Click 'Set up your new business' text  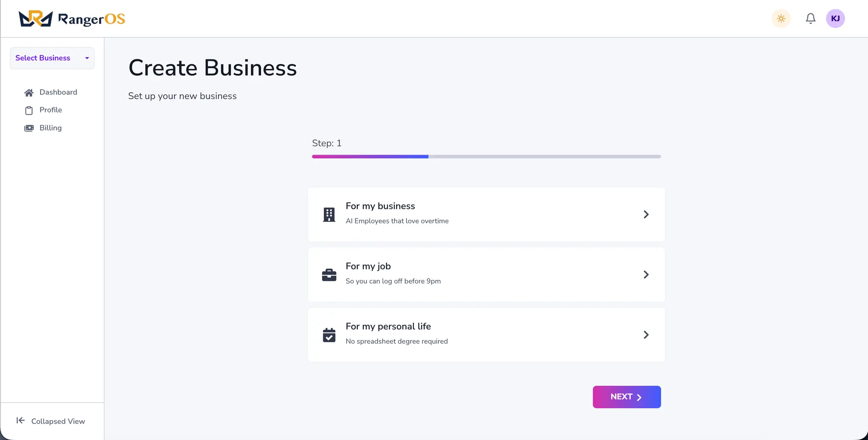182,96
